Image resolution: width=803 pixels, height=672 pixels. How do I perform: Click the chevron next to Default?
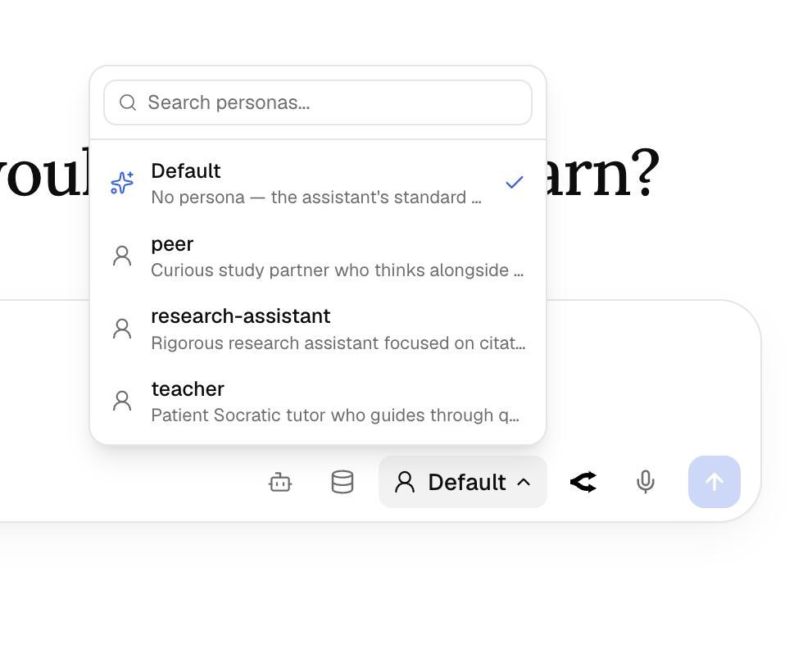point(524,482)
